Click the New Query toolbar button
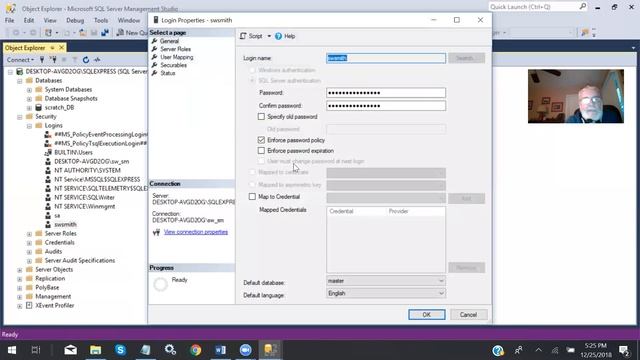 (132, 33)
